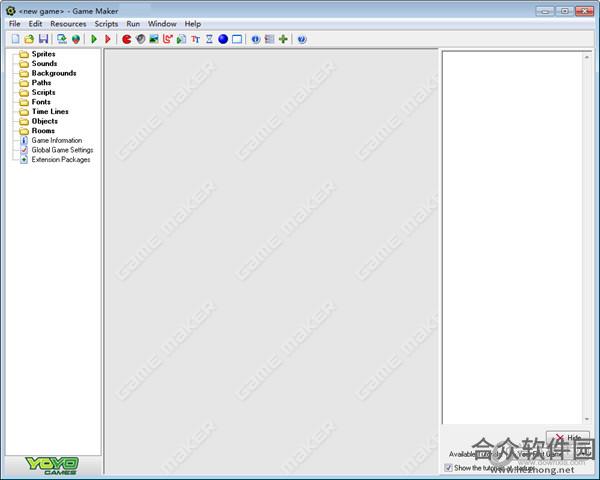This screenshot has height=480, width=600.
Task: Minimize the Game Maker window
Action: point(545,11)
